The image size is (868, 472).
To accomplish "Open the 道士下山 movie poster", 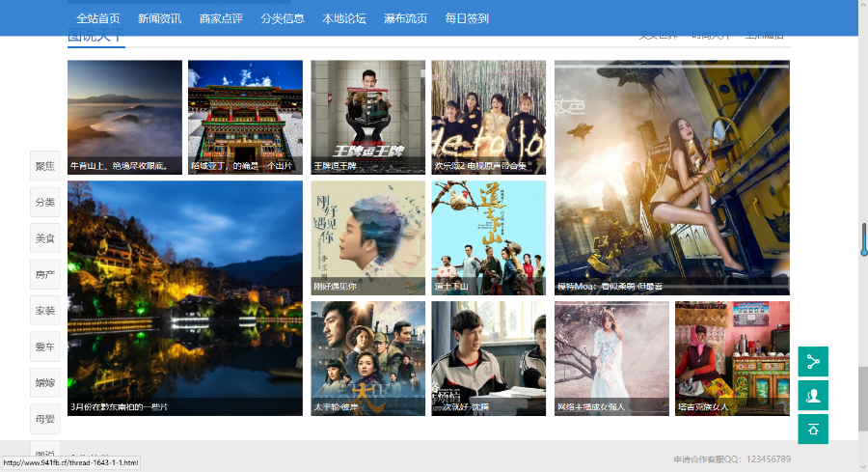I will (x=489, y=238).
